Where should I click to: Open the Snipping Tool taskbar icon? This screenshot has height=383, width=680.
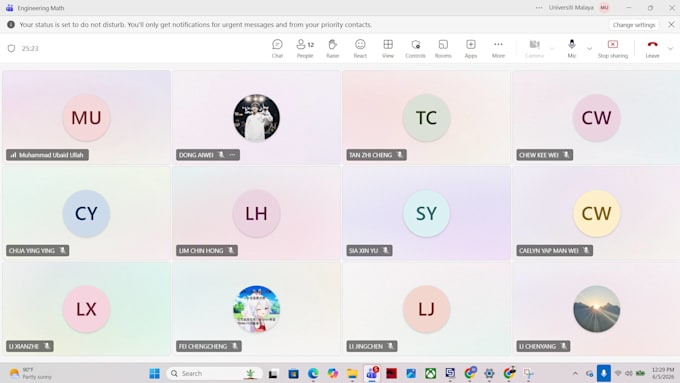[528, 373]
